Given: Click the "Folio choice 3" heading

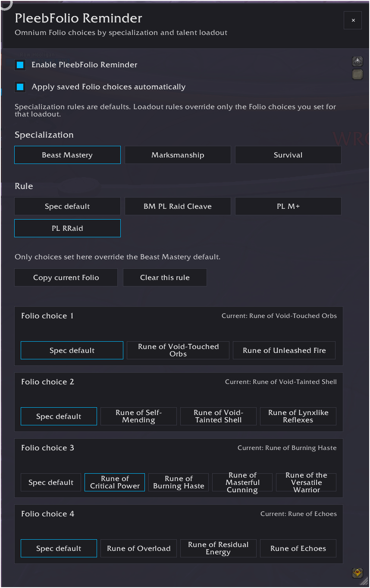Looking at the screenshot, I should [x=47, y=448].
